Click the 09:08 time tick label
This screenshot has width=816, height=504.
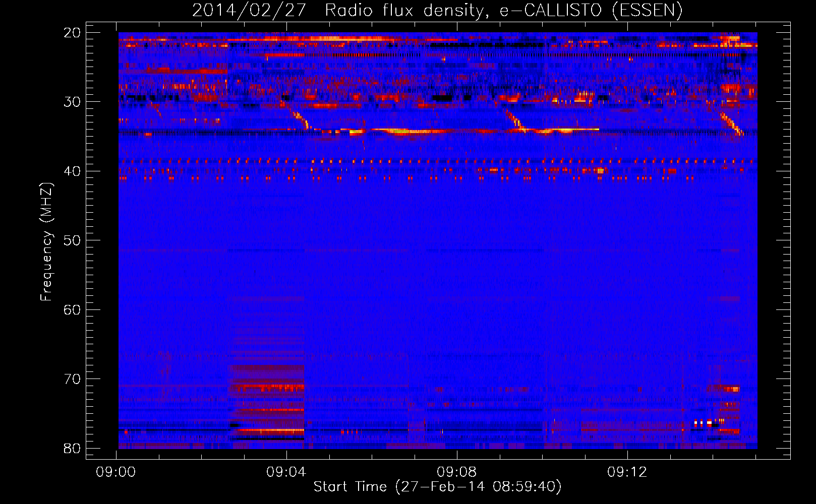point(457,472)
